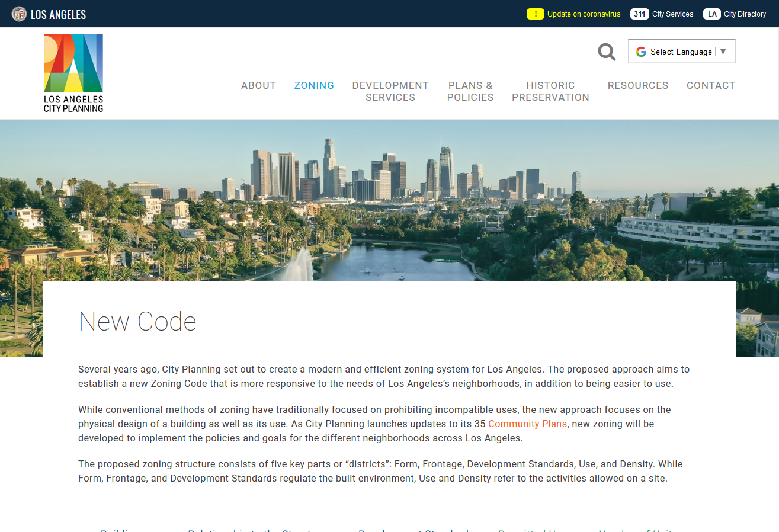Click the Google G icon in language selector
The height and width of the screenshot is (532, 779).
641,52
